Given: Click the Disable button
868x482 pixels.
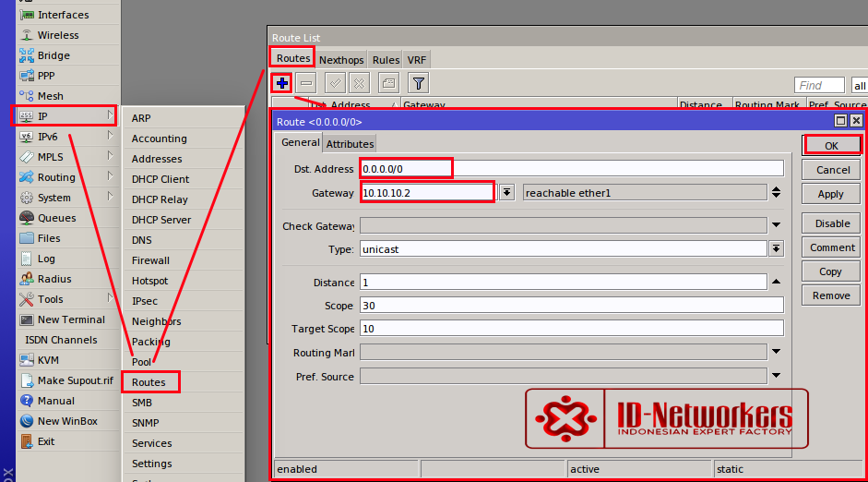Looking at the screenshot, I should pos(831,223).
